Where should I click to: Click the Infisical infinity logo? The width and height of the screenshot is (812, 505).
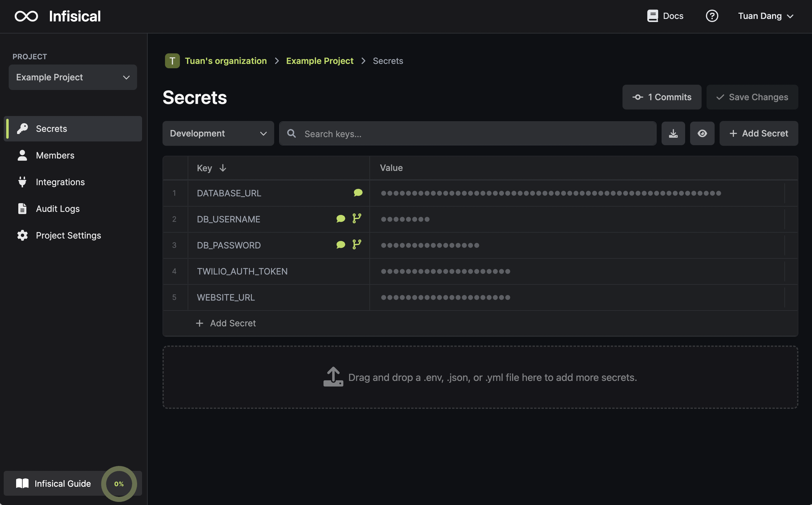click(x=26, y=16)
